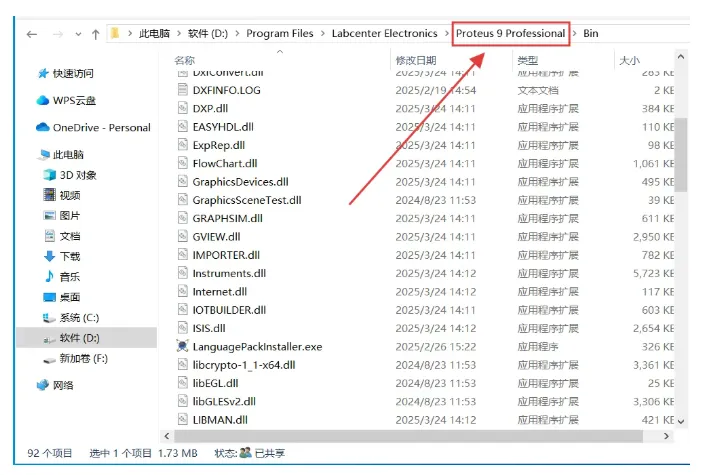The image size is (701, 475).
Task: Open the recent locations dropdown arrow
Action: (78, 34)
